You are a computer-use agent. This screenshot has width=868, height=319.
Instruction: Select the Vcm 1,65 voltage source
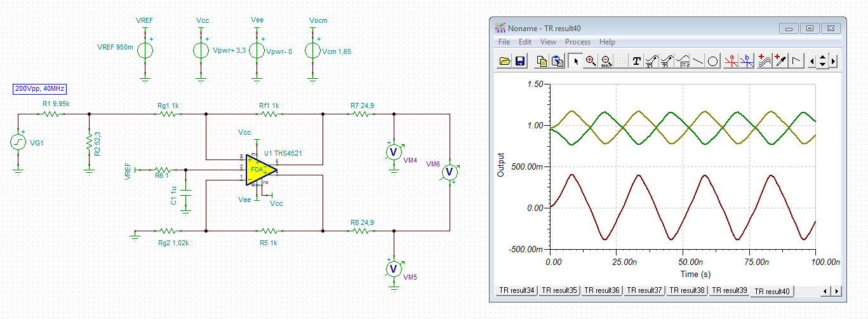312,50
